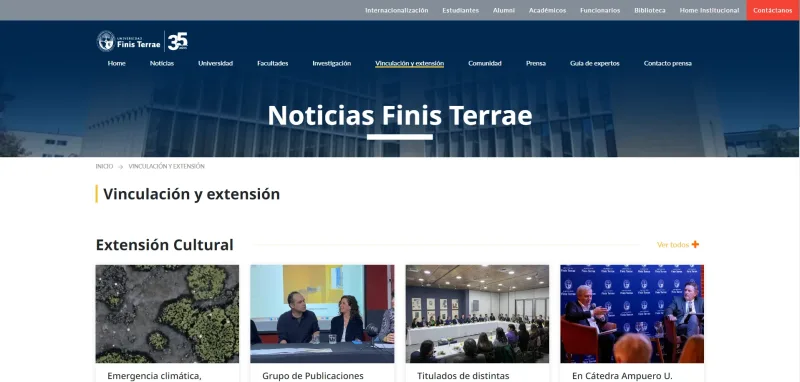Image resolution: width=800 pixels, height=382 pixels.
Task: Open the Grupo de Publicaciones article image
Action: click(322, 314)
